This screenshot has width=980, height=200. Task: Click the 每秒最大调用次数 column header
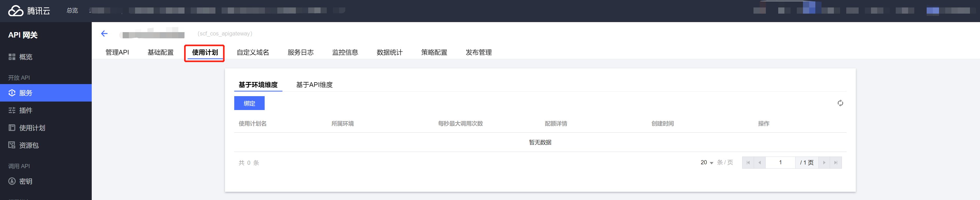460,124
